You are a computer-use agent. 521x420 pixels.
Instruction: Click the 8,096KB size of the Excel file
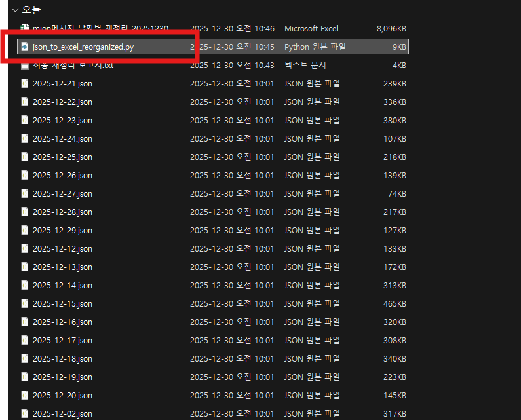click(391, 29)
